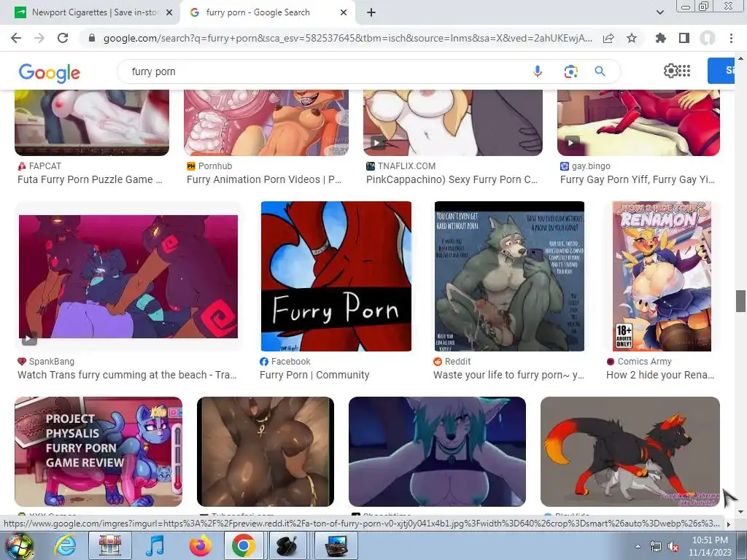Open the Chrome side panel
Image resolution: width=747 pixels, height=560 pixels.
pos(684,38)
